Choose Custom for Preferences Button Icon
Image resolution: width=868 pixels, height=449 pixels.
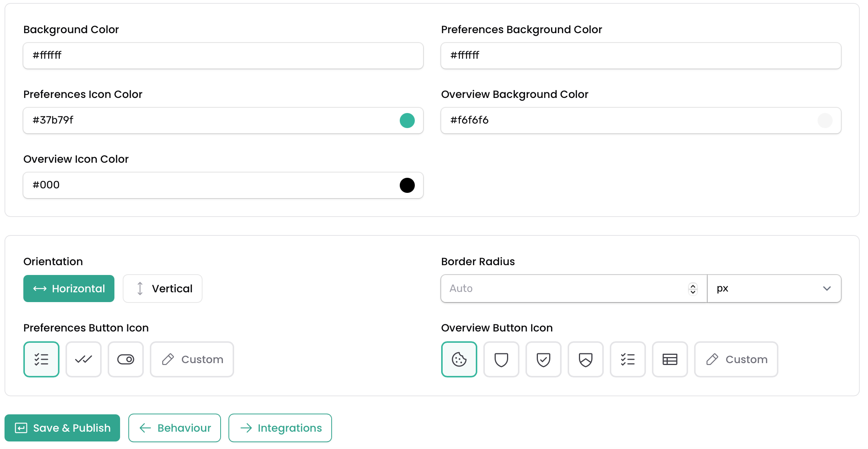(192, 359)
